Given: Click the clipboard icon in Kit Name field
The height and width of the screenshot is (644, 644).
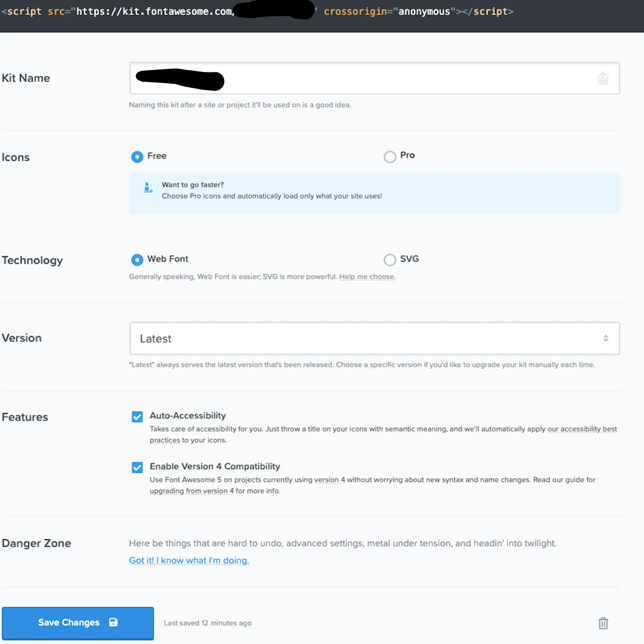Looking at the screenshot, I should tap(603, 78).
